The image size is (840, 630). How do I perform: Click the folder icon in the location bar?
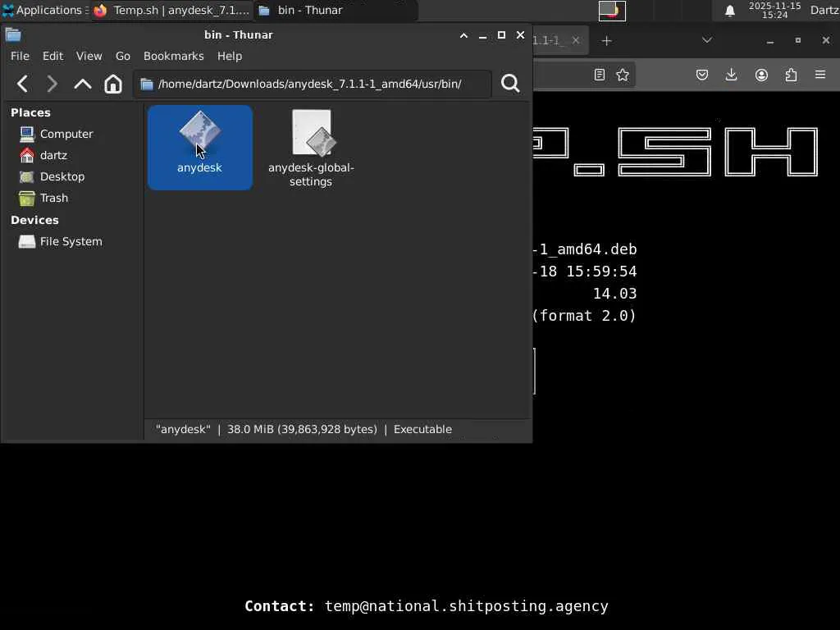[x=147, y=84]
